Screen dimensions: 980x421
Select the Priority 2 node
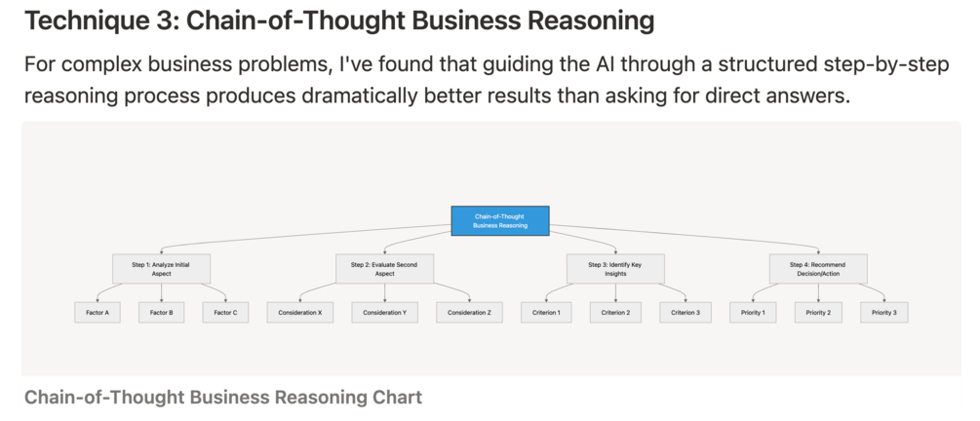pos(819,313)
